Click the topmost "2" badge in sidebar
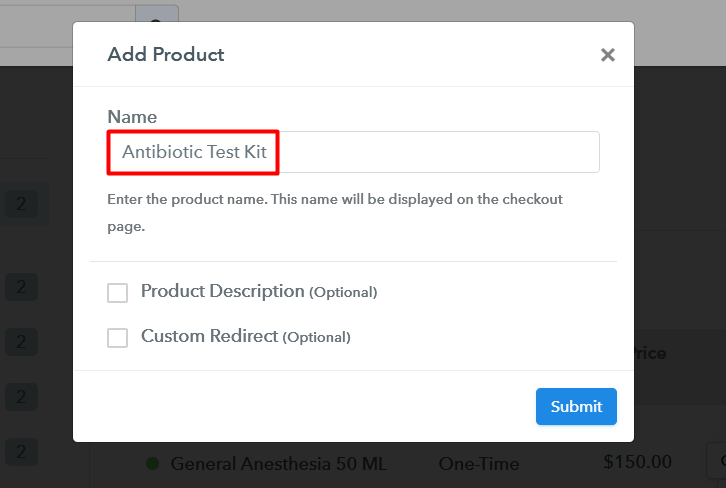Viewport: 726px width, 488px height. (21, 206)
